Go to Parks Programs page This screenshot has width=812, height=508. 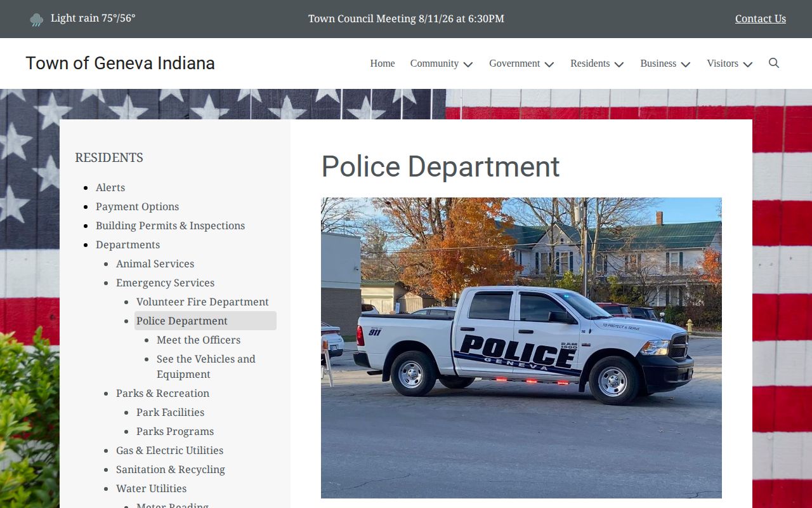tap(175, 431)
